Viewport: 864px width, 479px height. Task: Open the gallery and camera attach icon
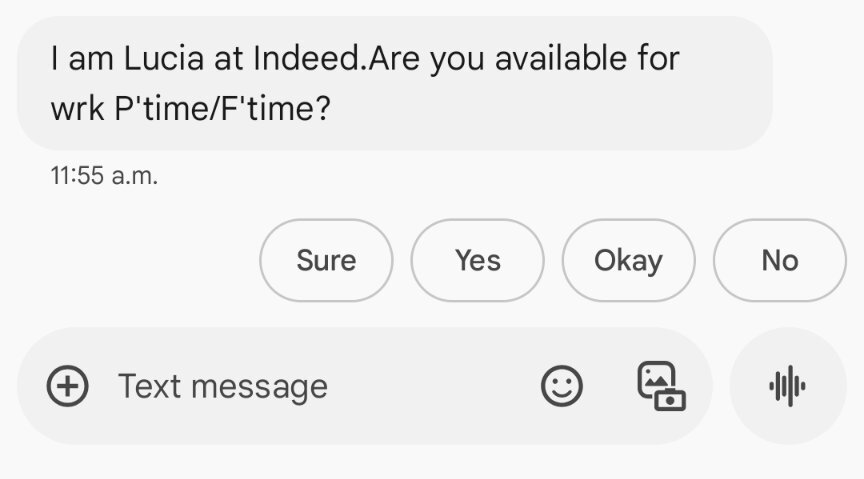coord(662,386)
